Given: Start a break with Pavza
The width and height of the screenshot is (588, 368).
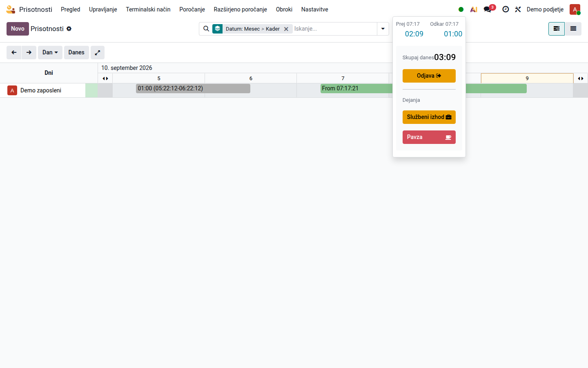Looking at the screenshot, I should [x=429, y=137].
